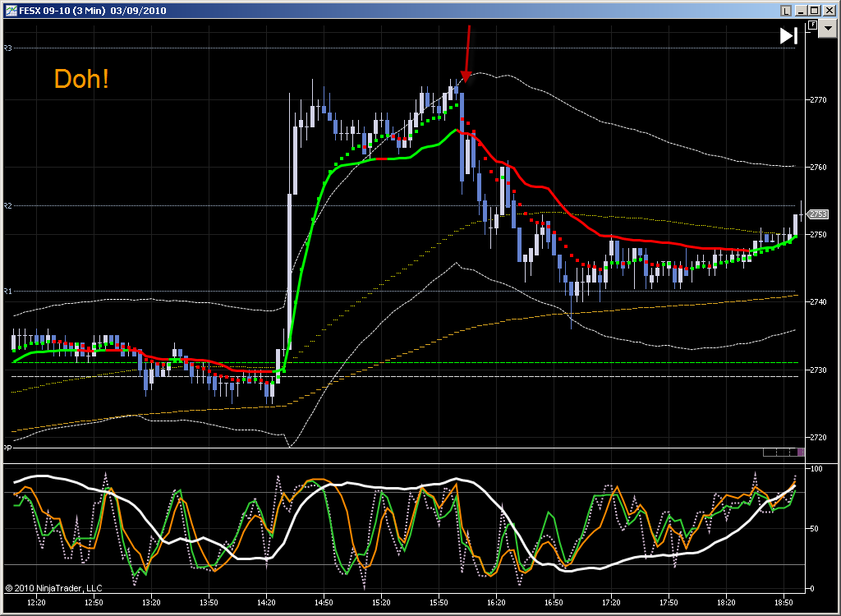Click the 16:50 time axis label
Image resolution: width=841 pixels, height=616 pixels.
click(x=554, y=603)
